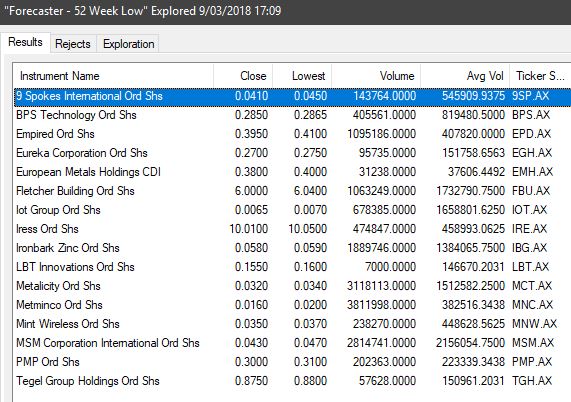This screenshot has width=571, height=402.
Task: Sort by Instrument Name column header
Action: pos(113,76)
